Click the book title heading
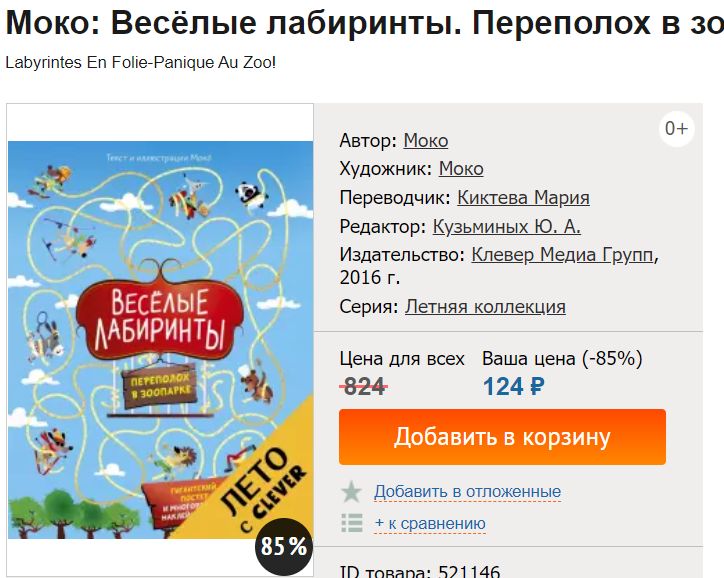This screenshot has width=724, height=578. [362, 24]
